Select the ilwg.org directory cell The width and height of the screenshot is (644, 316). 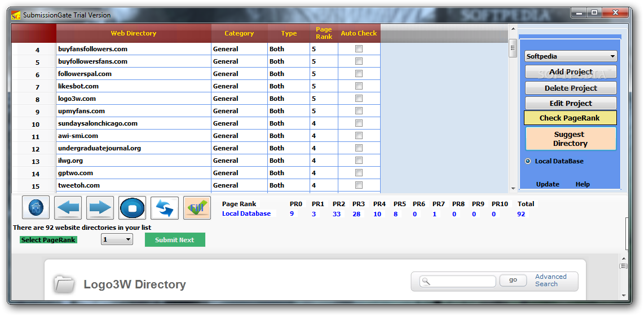[134, 161]
